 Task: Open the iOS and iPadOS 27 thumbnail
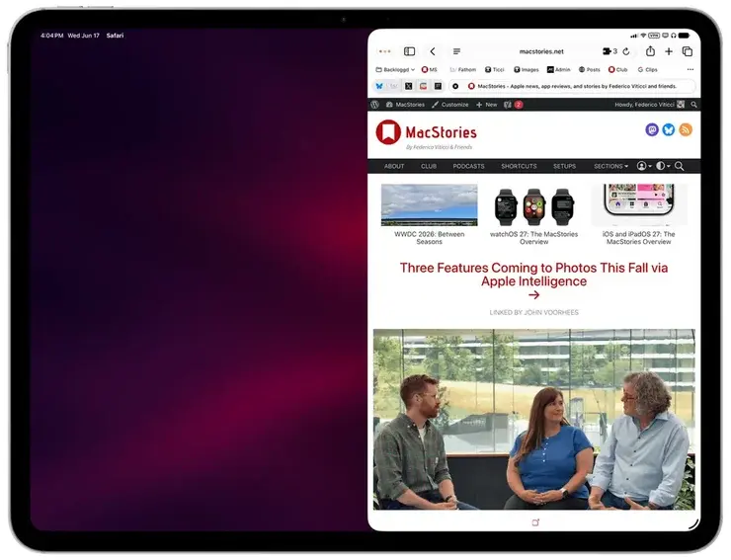[639, 204]
